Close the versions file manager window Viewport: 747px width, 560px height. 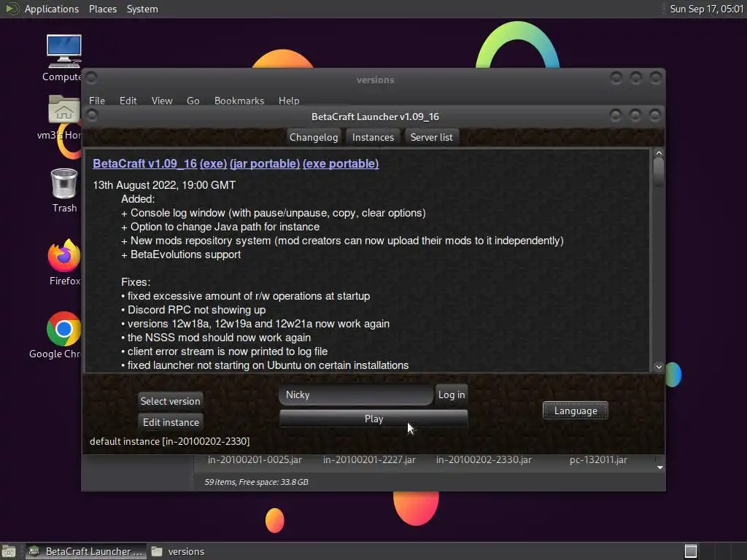coord(656,77)
